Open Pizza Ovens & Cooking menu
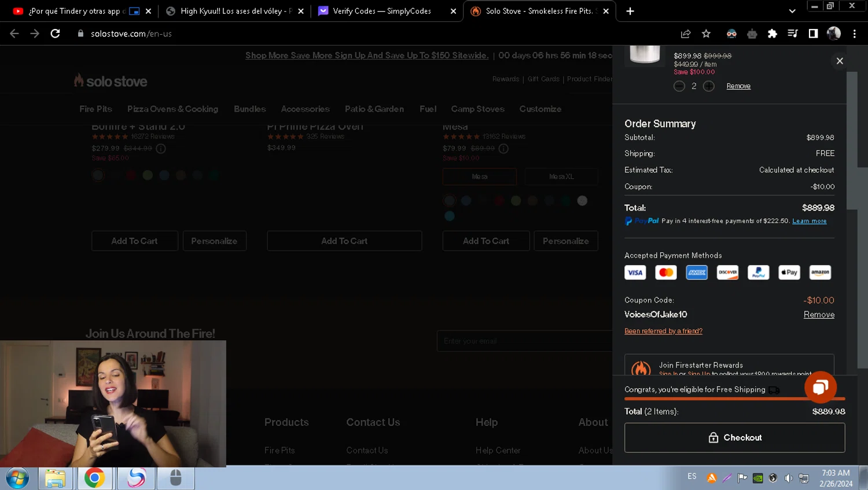Viewport: 868px width, 490px height. coord(172,109)
